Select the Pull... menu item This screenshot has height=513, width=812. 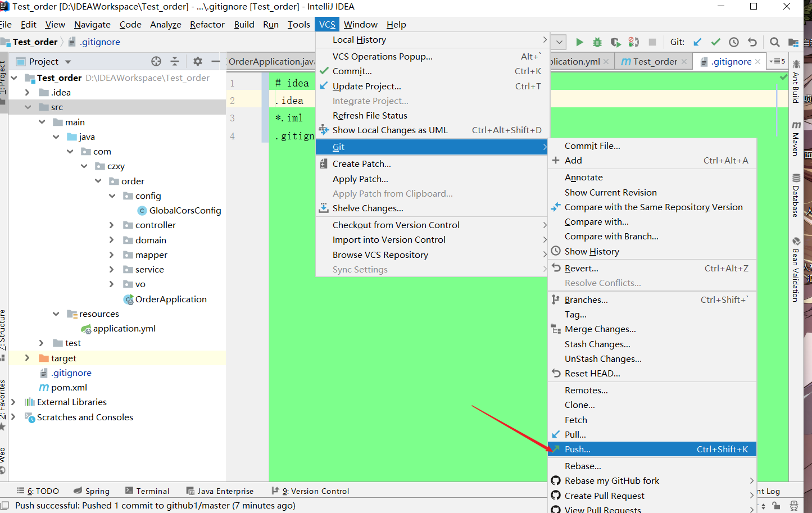point(652,434)
